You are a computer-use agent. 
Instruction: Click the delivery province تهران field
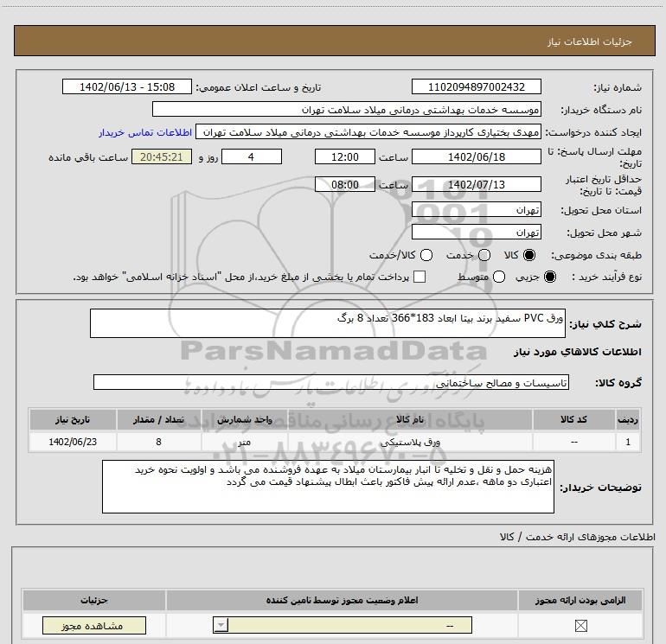point(476,209)
